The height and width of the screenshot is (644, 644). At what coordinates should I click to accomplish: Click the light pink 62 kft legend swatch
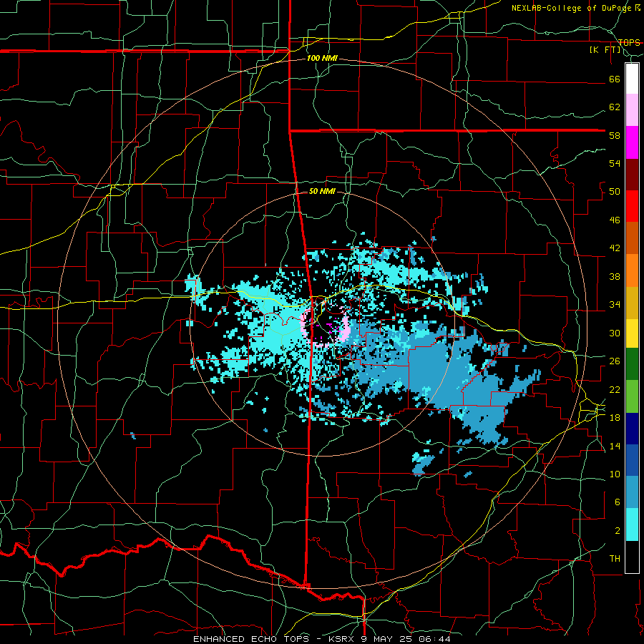(632, 109)
